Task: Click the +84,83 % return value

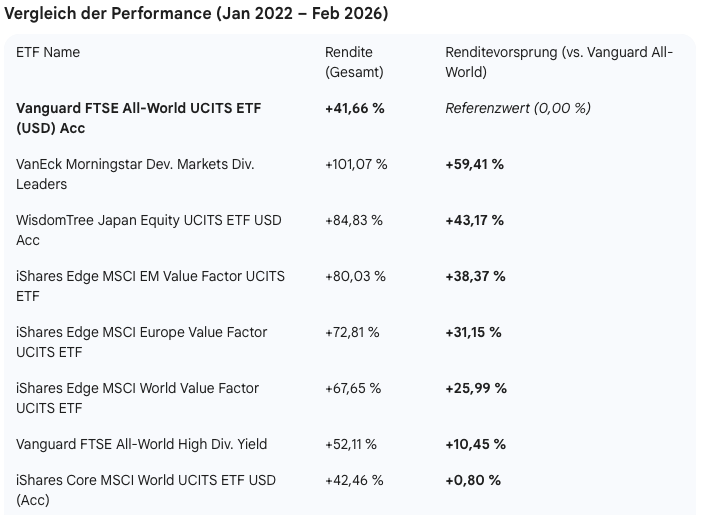Action: (x=354, y=220)
